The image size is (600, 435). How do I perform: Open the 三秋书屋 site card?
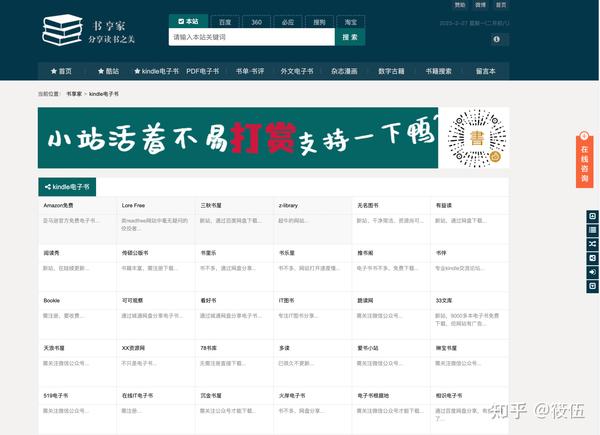coord(234,220)
